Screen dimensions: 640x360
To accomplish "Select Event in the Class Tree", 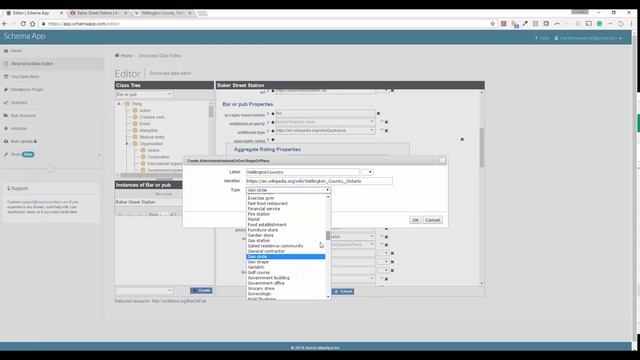I will (145, 124).
